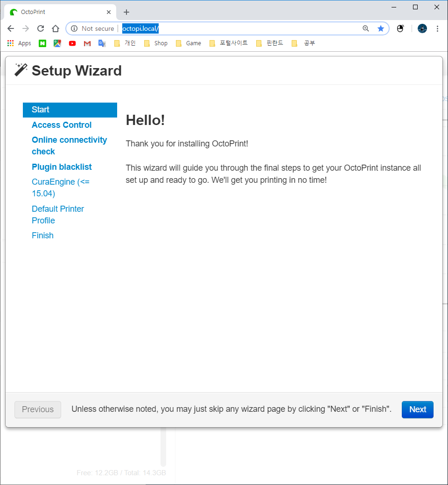Open Online connectivity check step
Screen dimensions: 448x485
70,145
